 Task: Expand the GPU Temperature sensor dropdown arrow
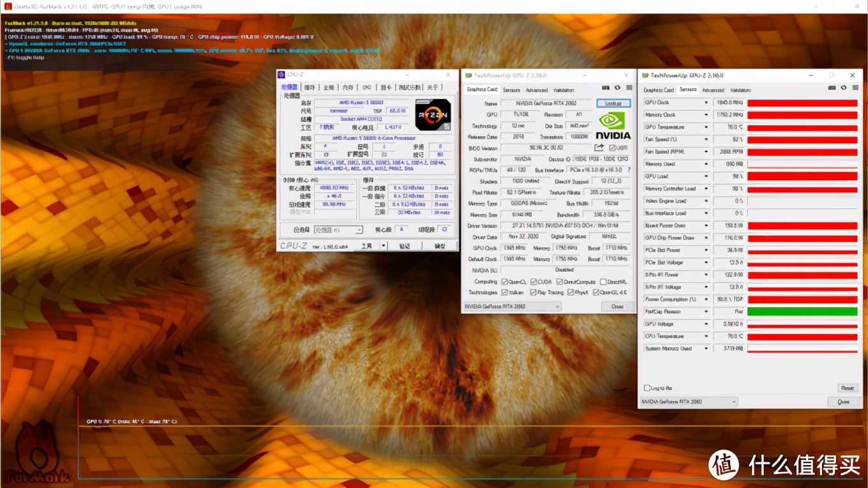tap(706, 127)
